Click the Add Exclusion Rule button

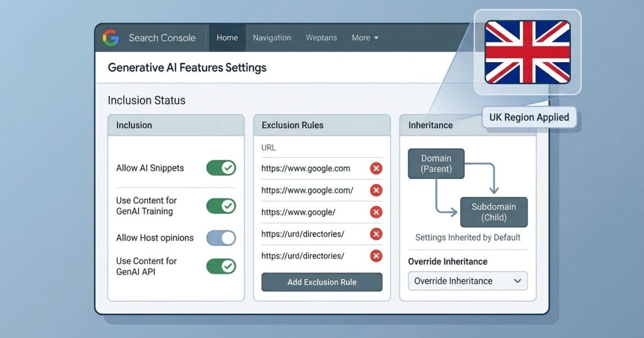pos(322,282)
